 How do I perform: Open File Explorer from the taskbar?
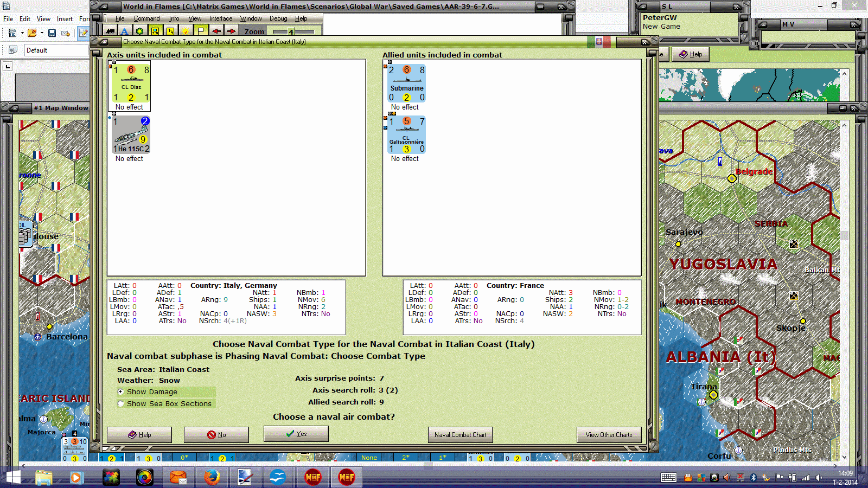[x=44, y=477]
